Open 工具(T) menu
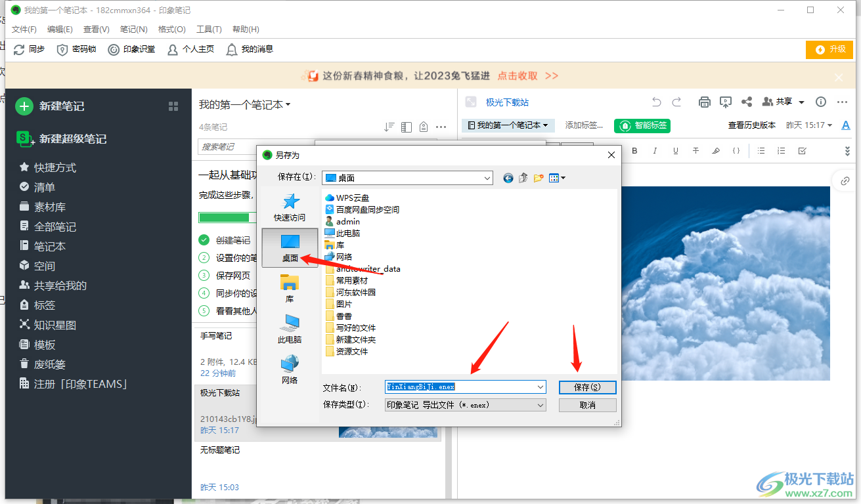Screen dimensions: 861x504 point(210,30)
